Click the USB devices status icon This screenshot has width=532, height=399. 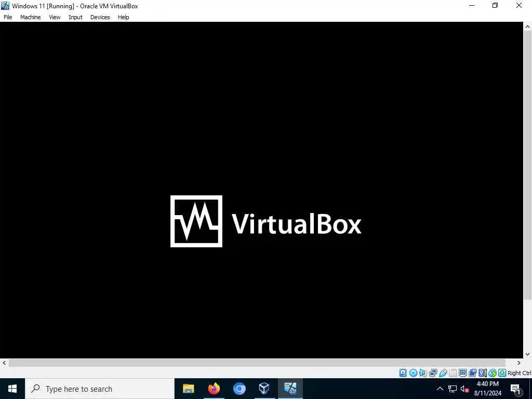[x=443, y=373]
